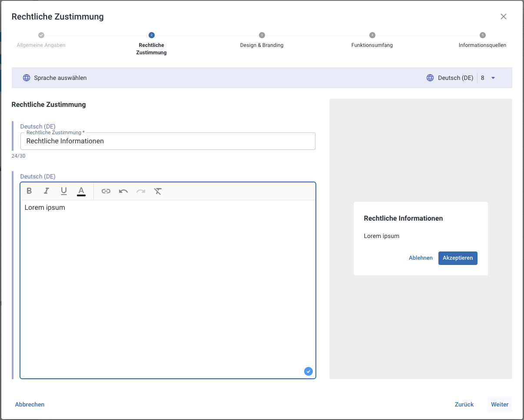Click Ablehnen in the preview card
The height and width of the screenshot is (420, 524).
click(x=421, y=258)
